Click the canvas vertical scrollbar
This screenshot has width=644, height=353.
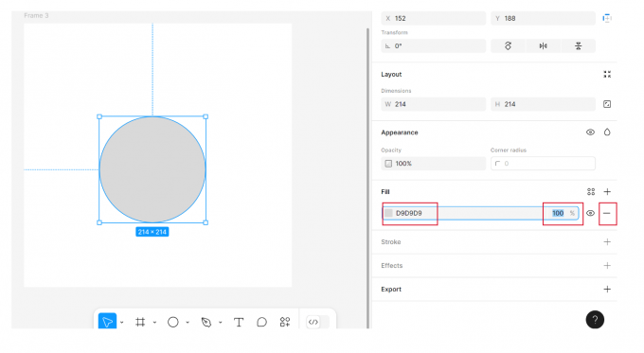coord(367,178)
